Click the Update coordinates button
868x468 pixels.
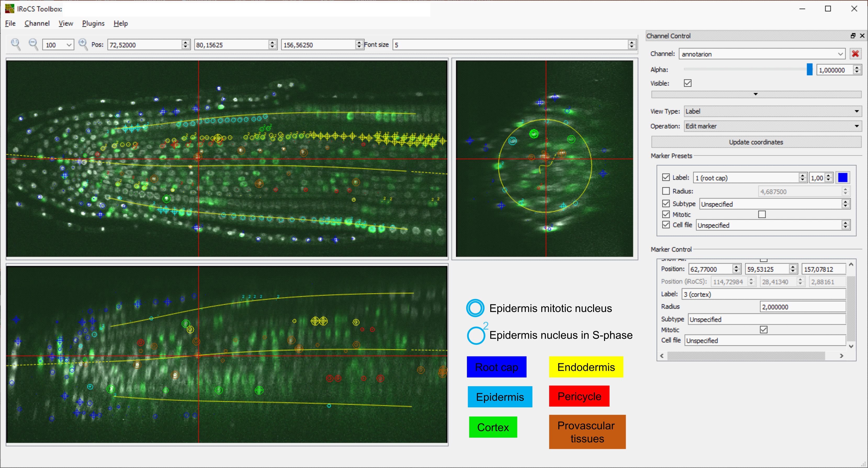click(756, 142)
